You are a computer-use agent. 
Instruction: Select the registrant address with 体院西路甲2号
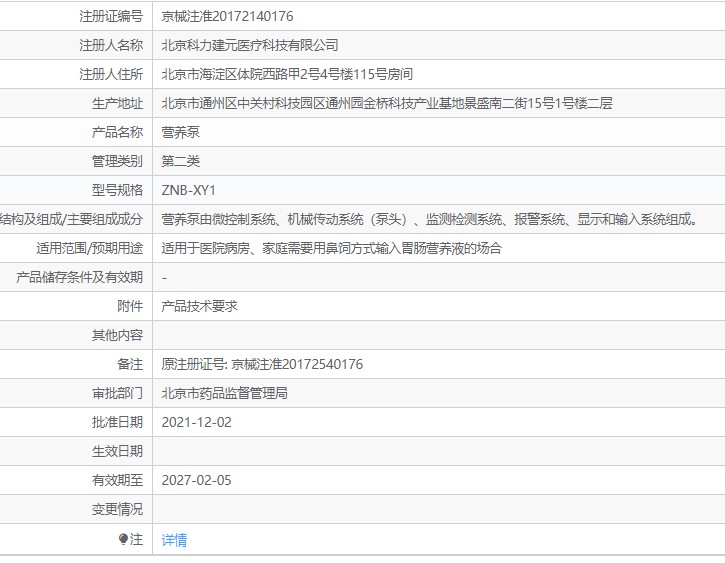(x=287, y=74)
